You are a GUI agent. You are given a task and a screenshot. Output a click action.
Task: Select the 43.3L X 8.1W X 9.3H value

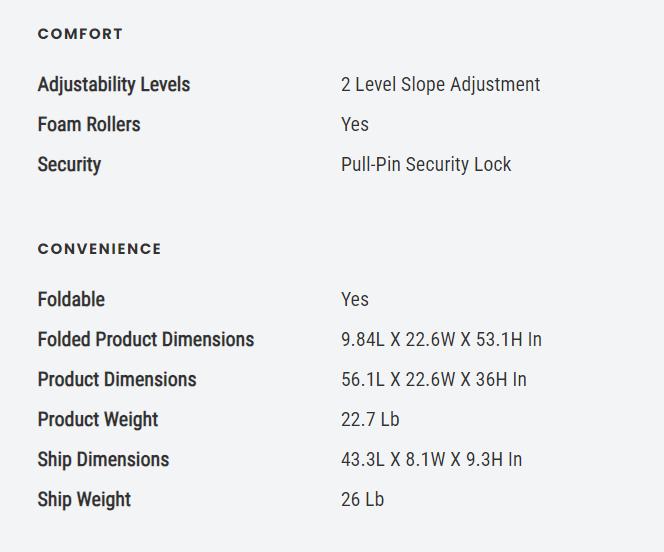pos(431,460)
